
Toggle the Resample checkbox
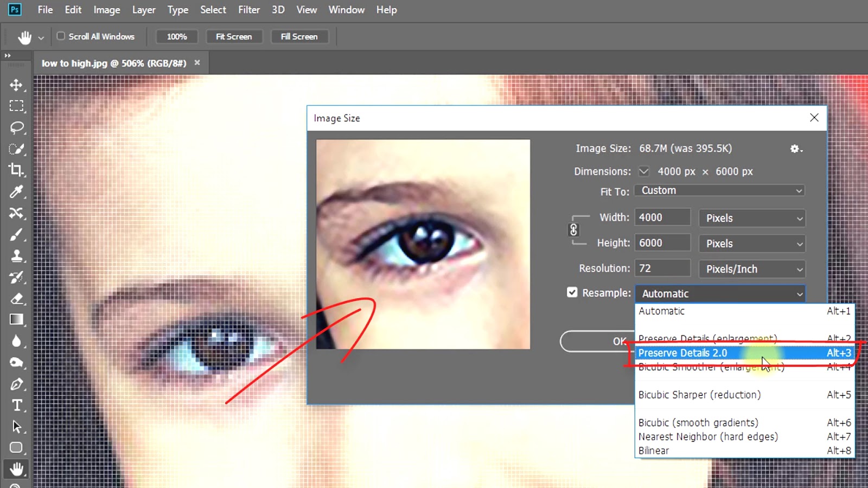[x=572, y=292]
